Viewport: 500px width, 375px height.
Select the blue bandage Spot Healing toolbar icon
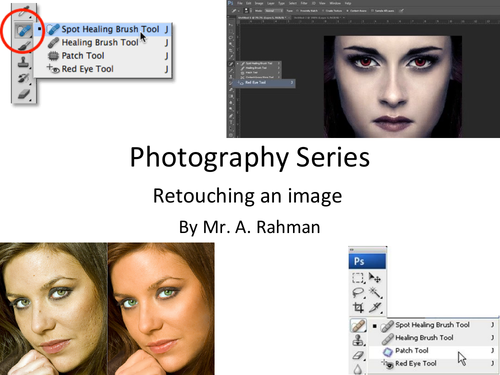point(23,31)
